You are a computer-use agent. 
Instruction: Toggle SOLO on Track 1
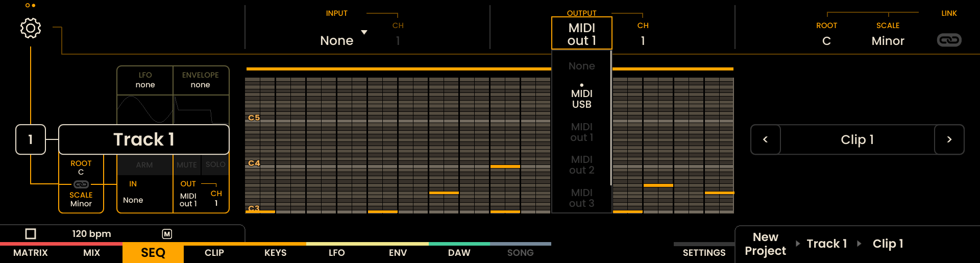coord(215,164)
